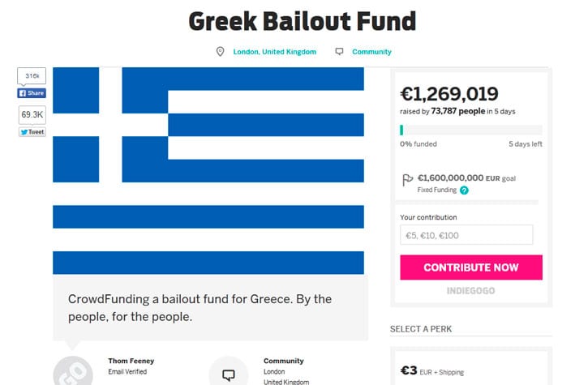
Task: Tweet this campaign with the Tweet button
Action: pos(32,131)
